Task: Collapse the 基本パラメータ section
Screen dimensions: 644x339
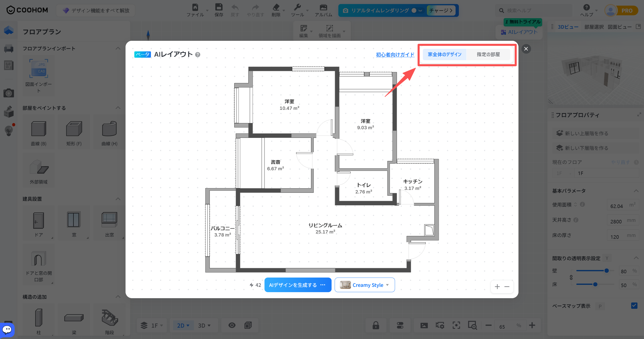Action: [x=636, y=191]
